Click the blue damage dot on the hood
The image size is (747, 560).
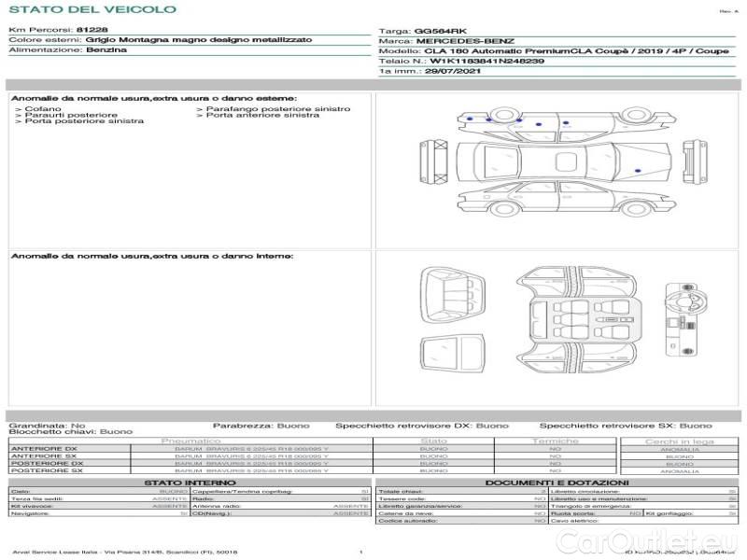pos(638,169)
